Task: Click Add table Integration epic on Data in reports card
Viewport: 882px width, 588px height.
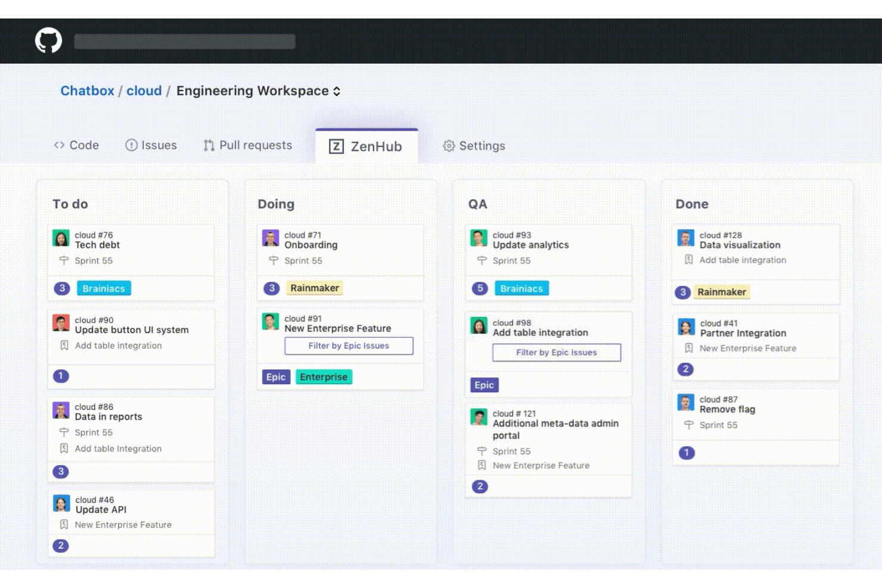Action: (118, 449)
